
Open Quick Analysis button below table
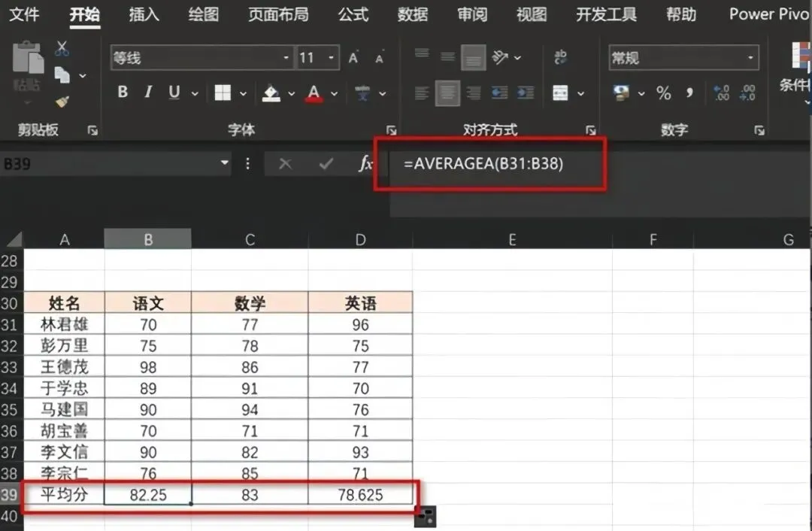425,516
